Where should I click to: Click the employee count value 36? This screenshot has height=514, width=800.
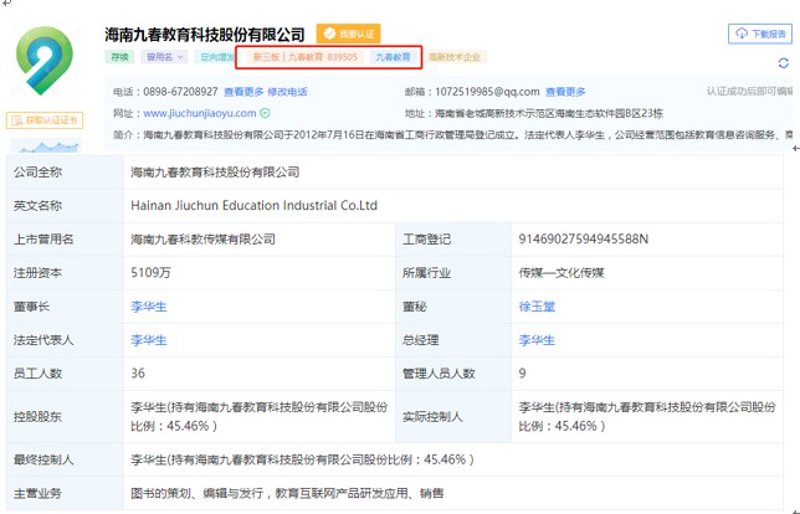(x=138, y=373)
